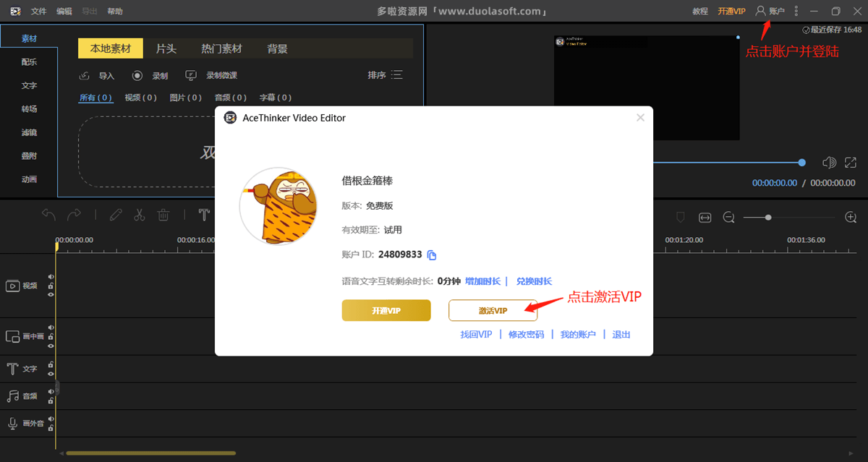Lock the 文字 track
The image size is (868, 462).
[x=51, y=364]
